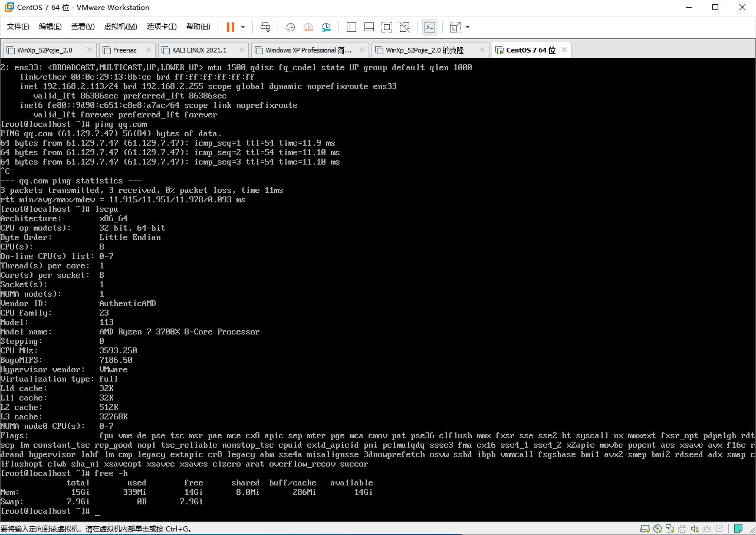This screenshot has height=535, width=756.
Task: Click the 'AuthenticAMD' vendor ID value
Action: [127, 304]
